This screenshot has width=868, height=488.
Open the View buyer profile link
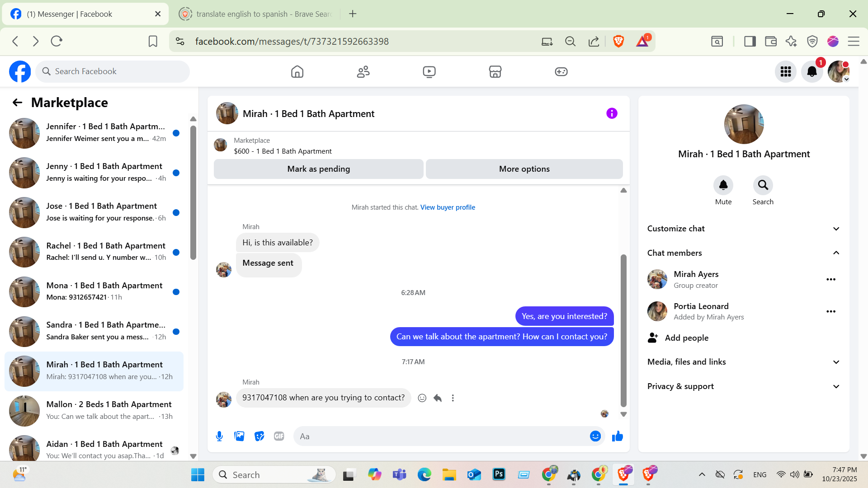(x=448, y=207)
